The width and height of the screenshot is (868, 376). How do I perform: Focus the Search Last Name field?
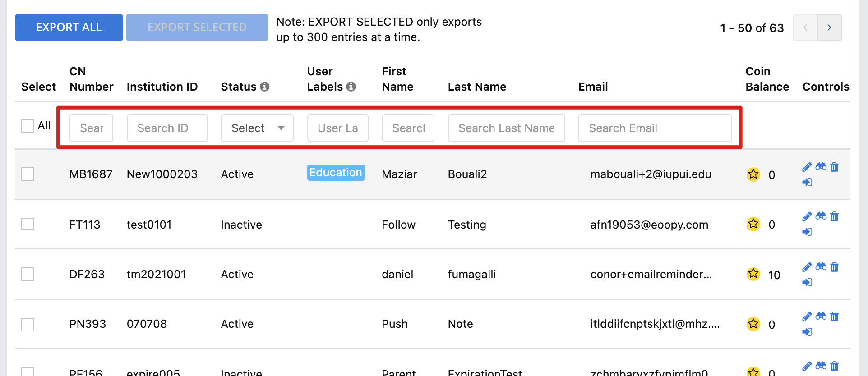click(x=507, y=128)
